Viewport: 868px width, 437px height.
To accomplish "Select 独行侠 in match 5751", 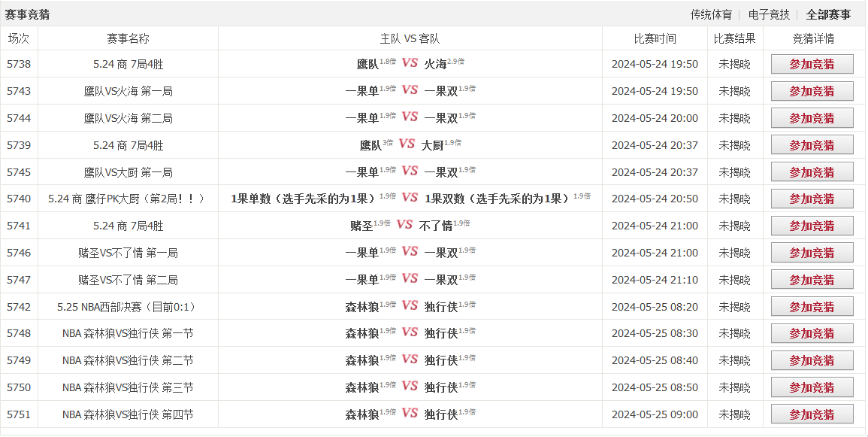I will click(440, 414).
